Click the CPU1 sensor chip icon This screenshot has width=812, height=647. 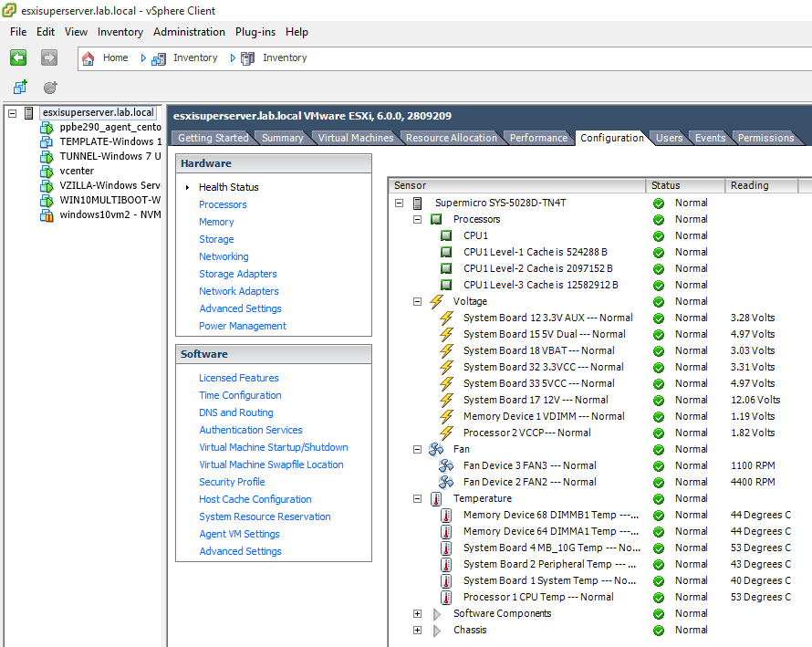(446, 235)
